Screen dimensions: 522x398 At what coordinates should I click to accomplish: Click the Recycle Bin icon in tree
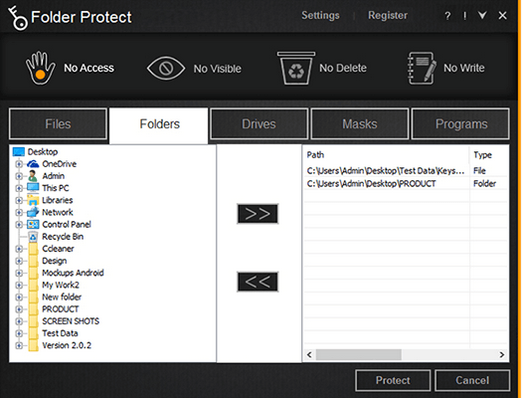(33, 237)
